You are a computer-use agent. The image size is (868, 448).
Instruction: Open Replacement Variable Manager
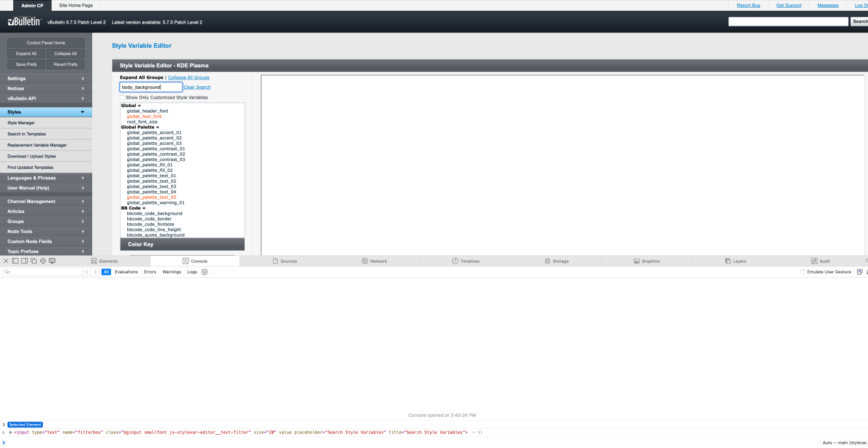tap(46, 145)
